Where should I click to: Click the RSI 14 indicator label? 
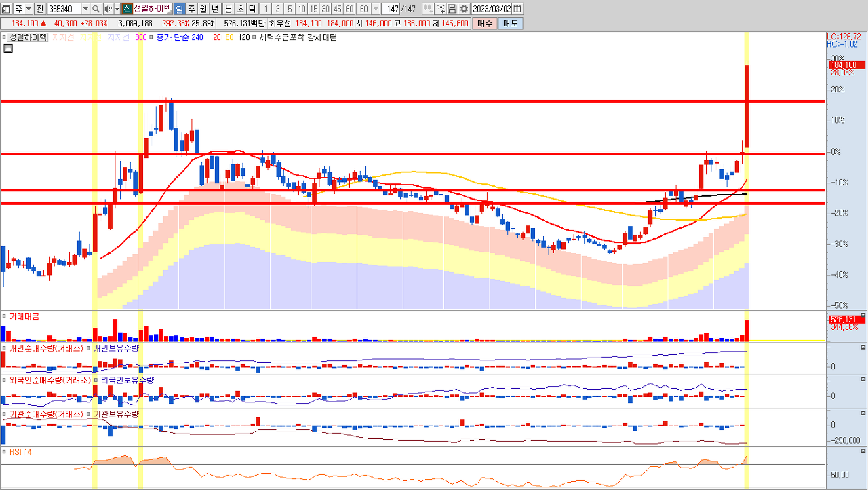(x=20, y=451)
